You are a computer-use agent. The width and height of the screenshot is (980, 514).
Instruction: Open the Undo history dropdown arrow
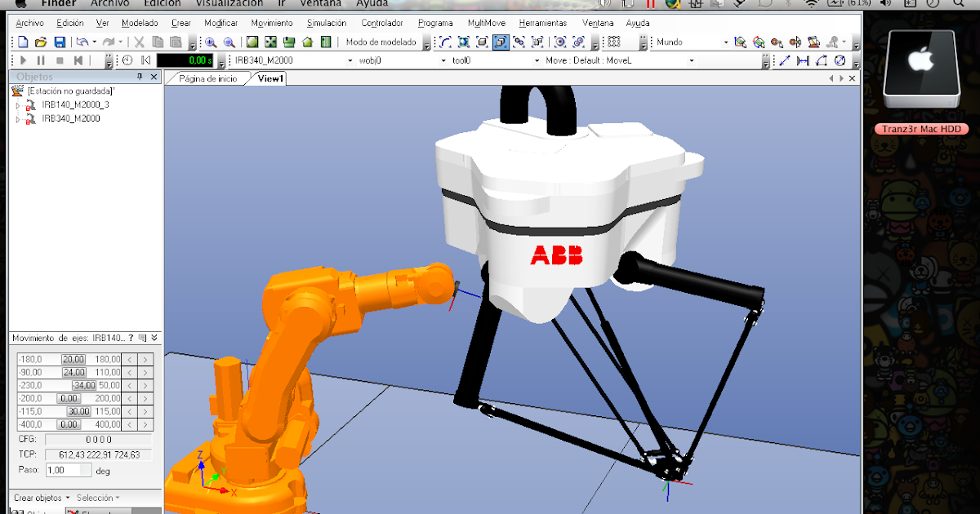[x=94, y=42]
